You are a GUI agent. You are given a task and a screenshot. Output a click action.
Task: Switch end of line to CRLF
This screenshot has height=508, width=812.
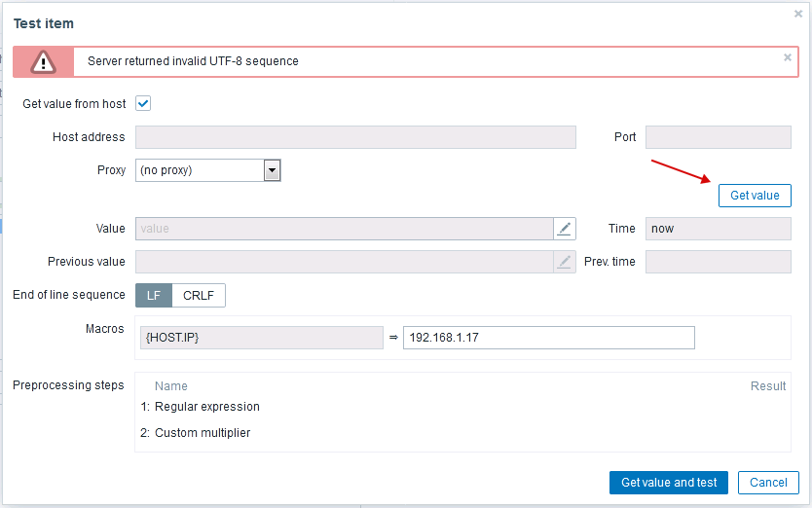pyautogui.click(x=199, y=295)
